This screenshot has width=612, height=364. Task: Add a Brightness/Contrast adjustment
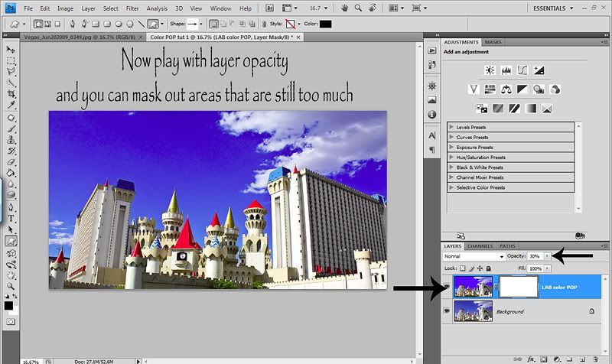(490, 70)
